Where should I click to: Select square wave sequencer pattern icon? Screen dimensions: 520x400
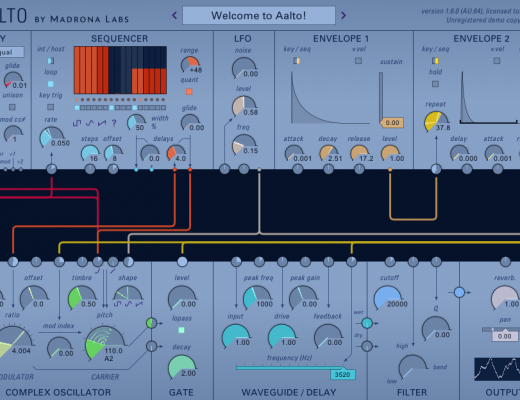[77, 123]
